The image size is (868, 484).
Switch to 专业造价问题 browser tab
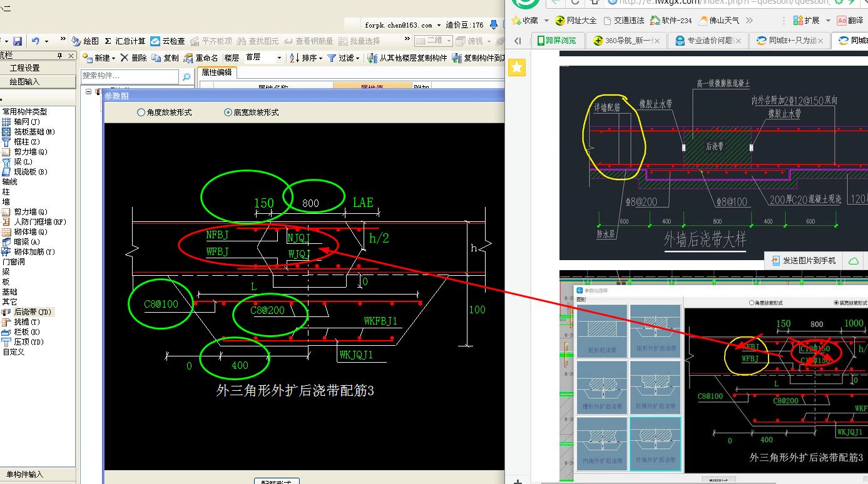tap(707, 41)
